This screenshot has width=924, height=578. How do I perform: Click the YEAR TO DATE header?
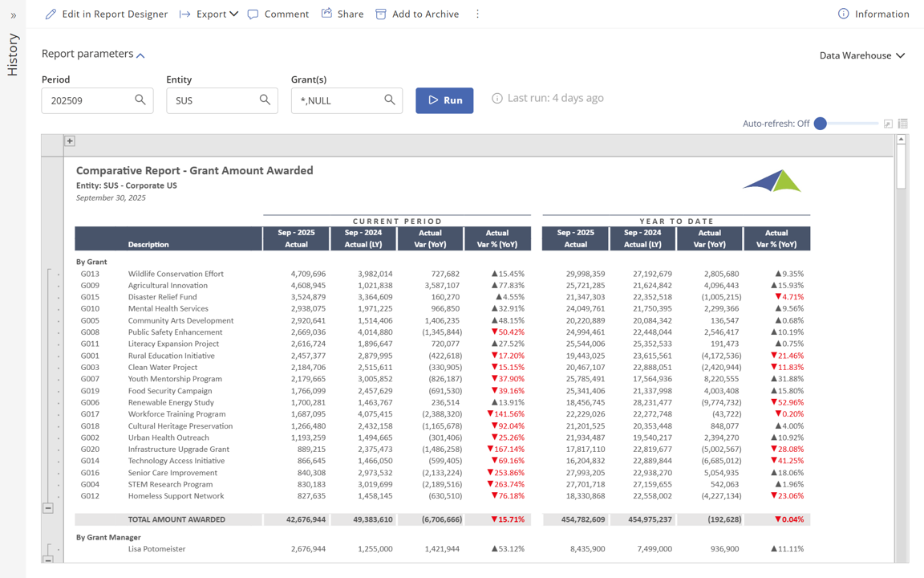coord(676,222)
